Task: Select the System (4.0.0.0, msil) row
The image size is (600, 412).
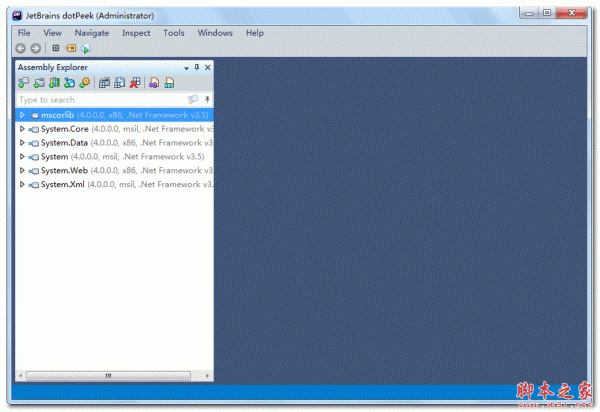Action: coord(114,156)
